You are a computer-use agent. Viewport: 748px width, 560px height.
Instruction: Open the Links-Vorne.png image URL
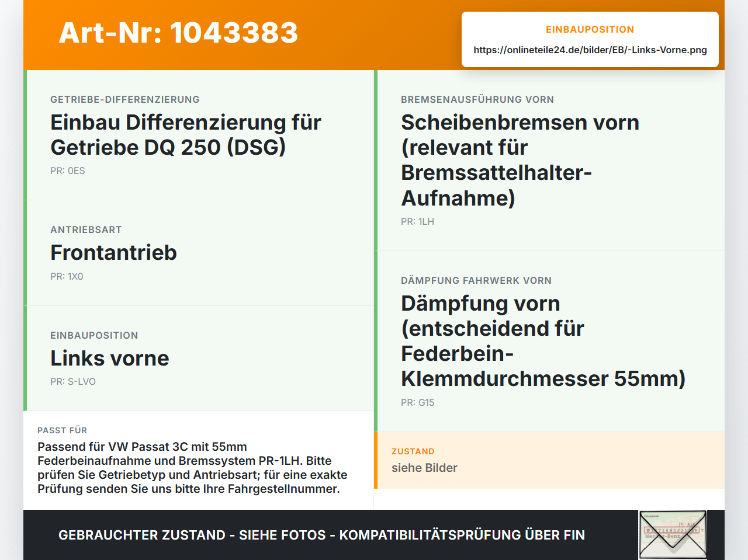tap(590, 50)
